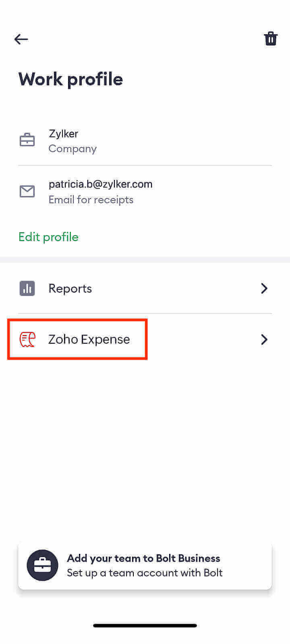Tap the Zylker company name
This screenshot has width=290, height=644.
(63, 133)
